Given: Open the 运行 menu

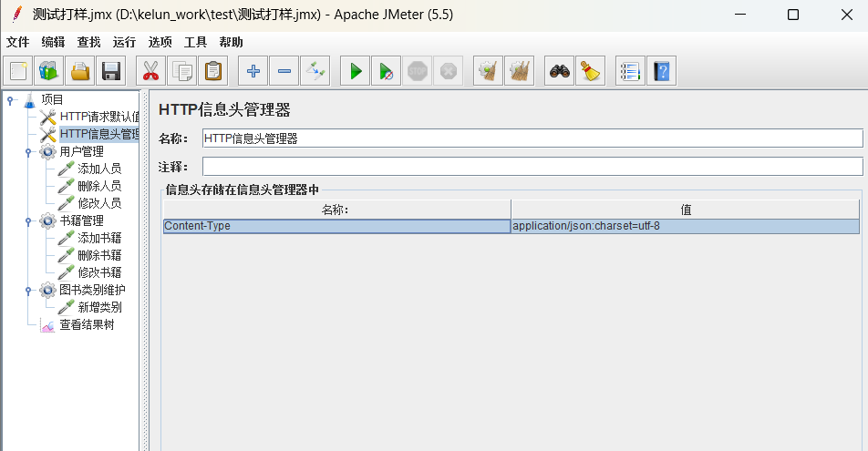Looking at the screenshot, I should (x=124, y=42).
